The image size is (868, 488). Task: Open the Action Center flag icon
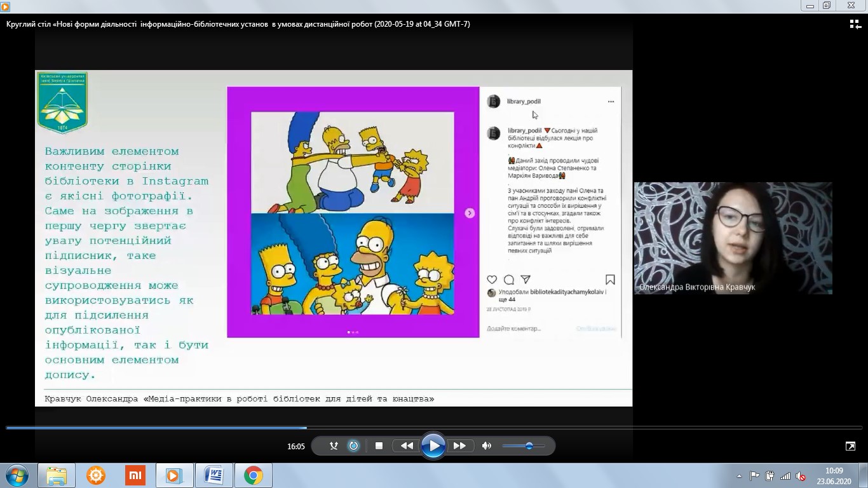coord(754,476)
